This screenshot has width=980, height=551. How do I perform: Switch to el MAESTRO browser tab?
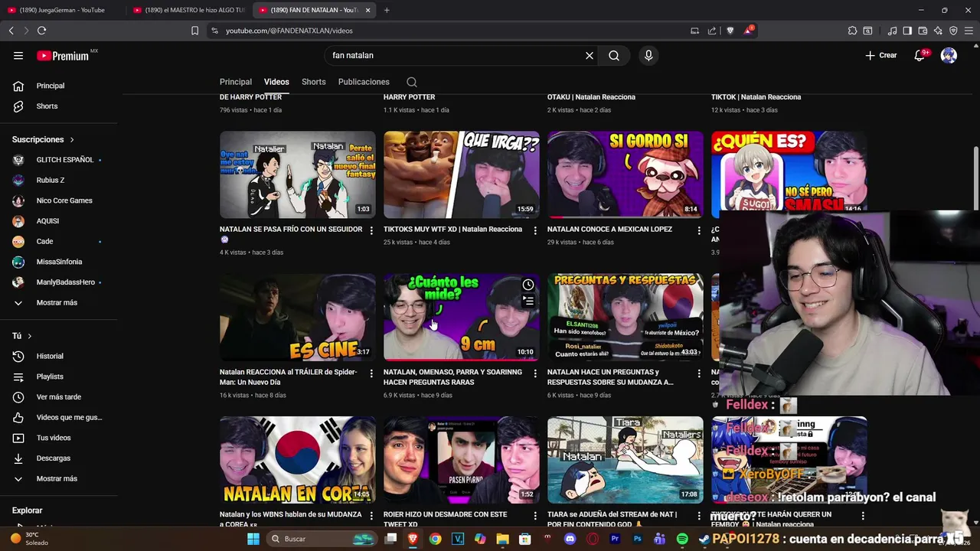188,10
